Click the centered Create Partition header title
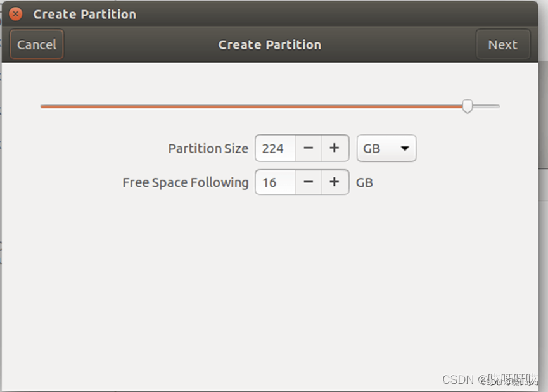Screen dimensions: 548x392 tap(269, 45)
